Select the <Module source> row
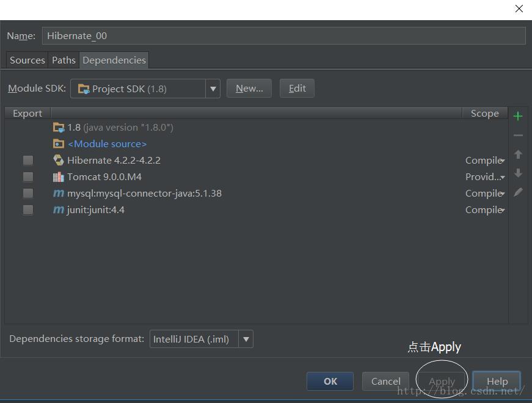Viewport: 532px width, 403px height. tap(256, 144)
